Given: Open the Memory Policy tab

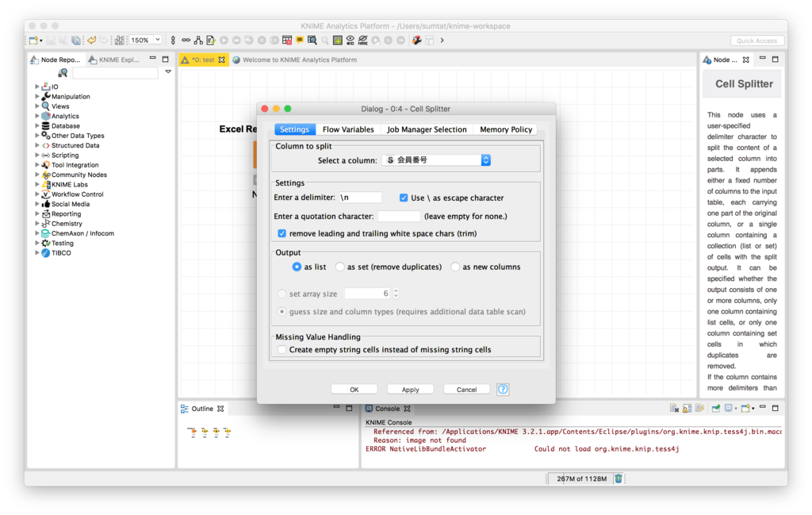Looking at the screenshot, I should 506,129.
